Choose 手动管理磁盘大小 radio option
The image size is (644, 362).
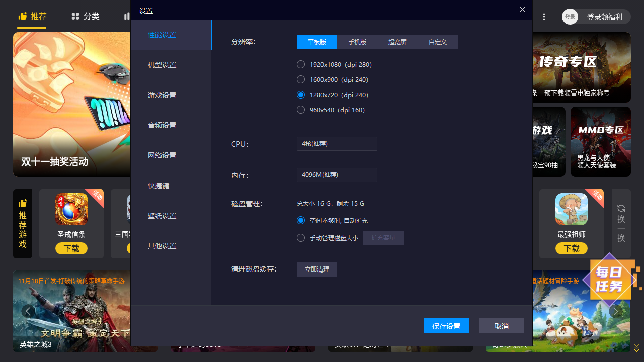tap(301, 238)
